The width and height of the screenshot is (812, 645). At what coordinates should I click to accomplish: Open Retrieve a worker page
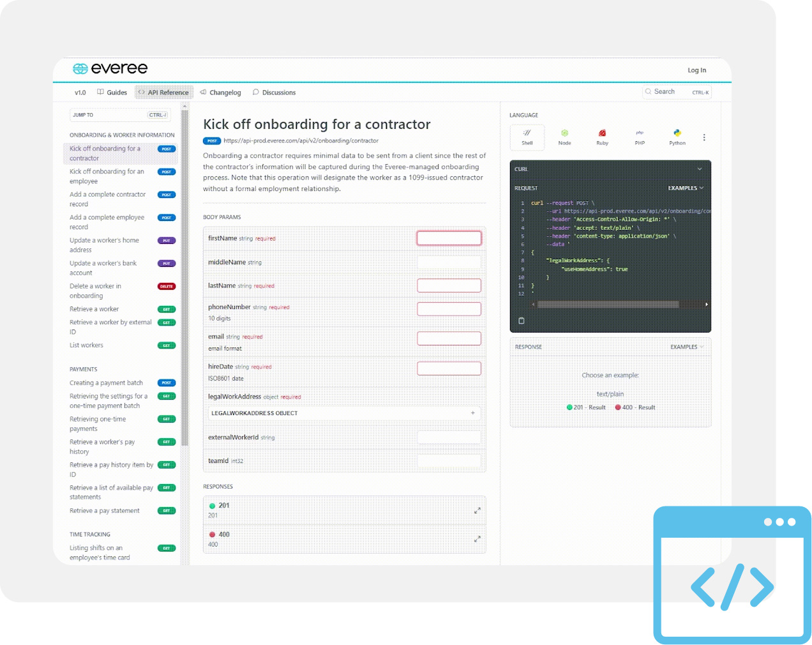tap(121, 309)
